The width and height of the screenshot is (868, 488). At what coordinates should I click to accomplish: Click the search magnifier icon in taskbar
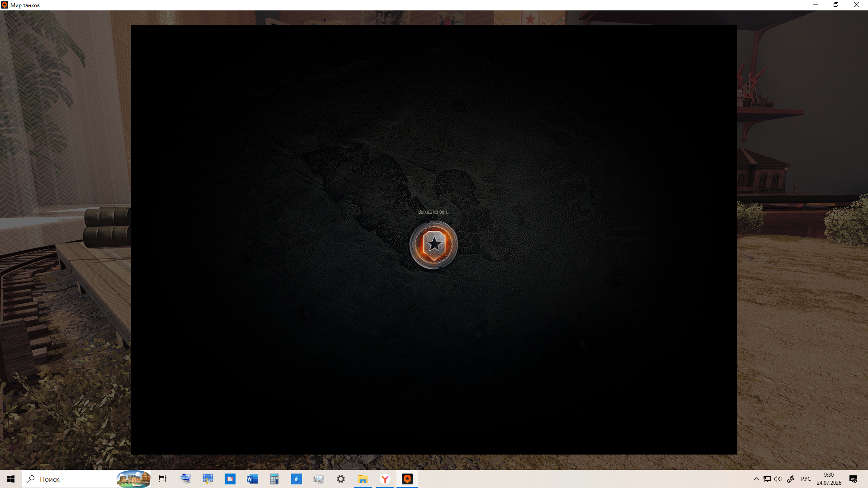pos(31,479)
